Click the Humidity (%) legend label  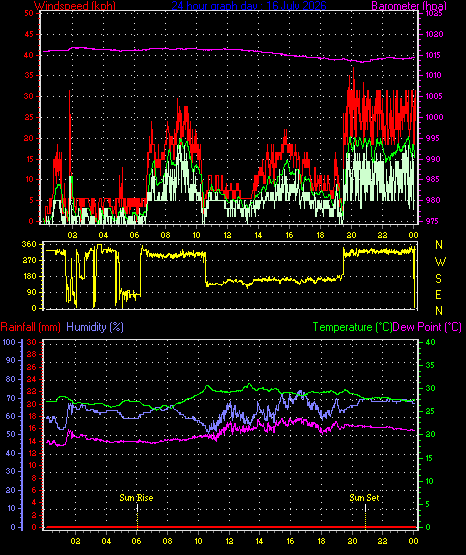click(95, 327)
